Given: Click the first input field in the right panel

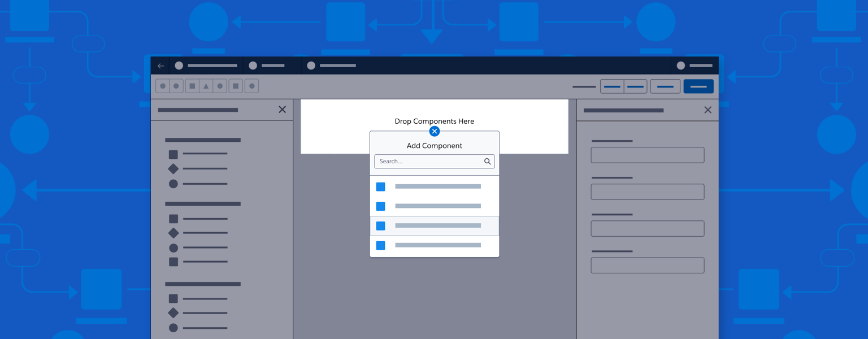Looking at the screenshot, I should point(647,154).
